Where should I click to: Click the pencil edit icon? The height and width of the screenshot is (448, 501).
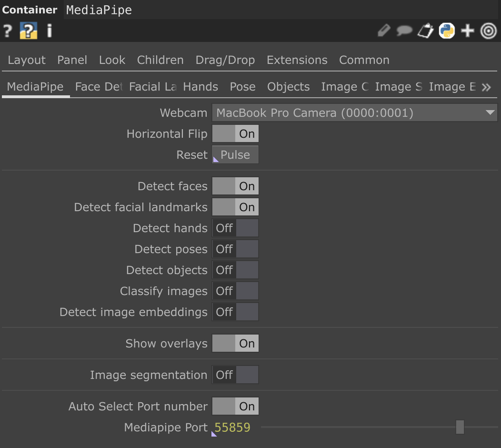pos(383,31)
